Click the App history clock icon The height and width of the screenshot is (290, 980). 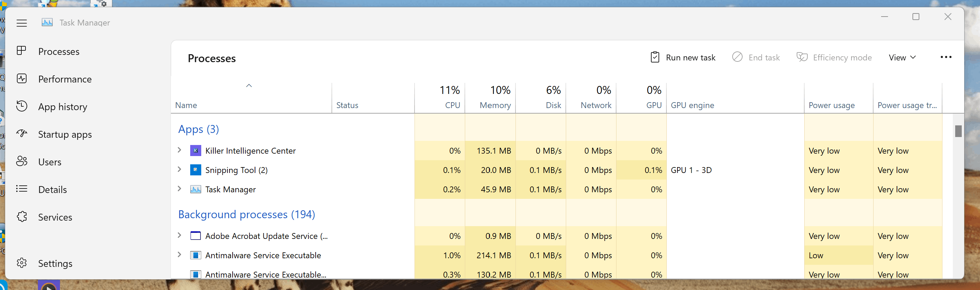pos(22,106)
